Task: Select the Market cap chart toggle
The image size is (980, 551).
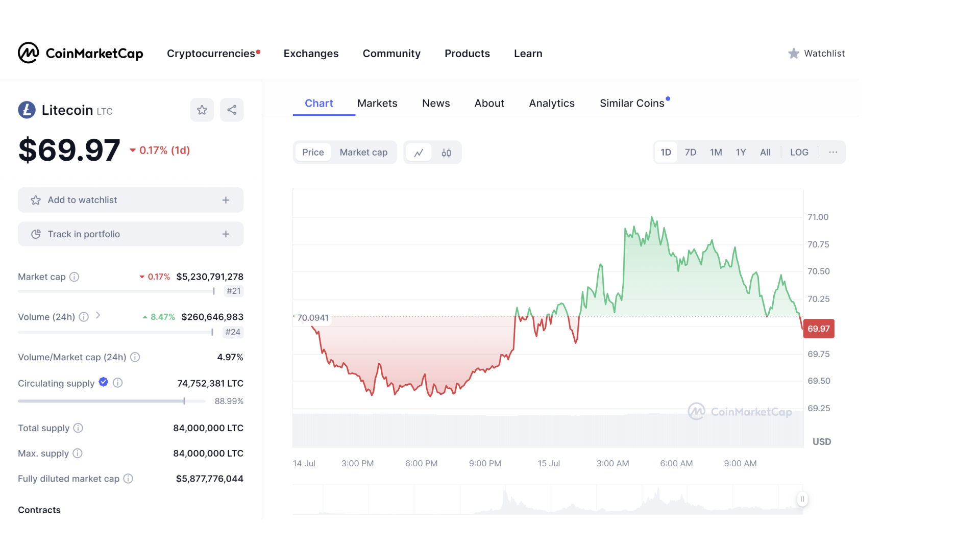Action: pos(363,153)
